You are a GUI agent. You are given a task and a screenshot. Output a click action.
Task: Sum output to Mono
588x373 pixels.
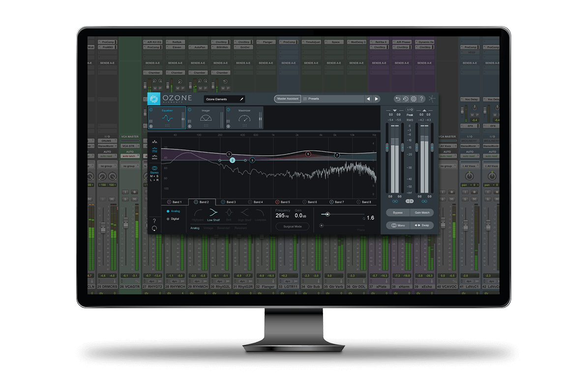coord(398,226)
